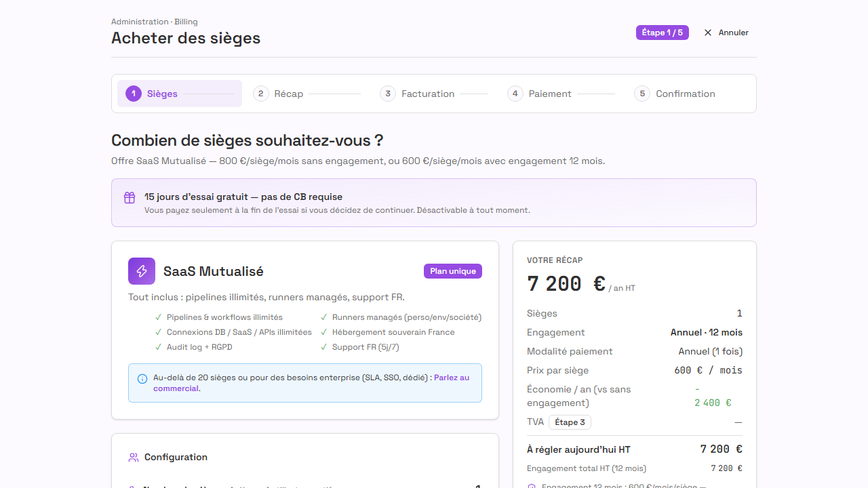Click the Administration · Billing breadcrumb
This screenshot has width=868, height=488.
coord(155,22)
